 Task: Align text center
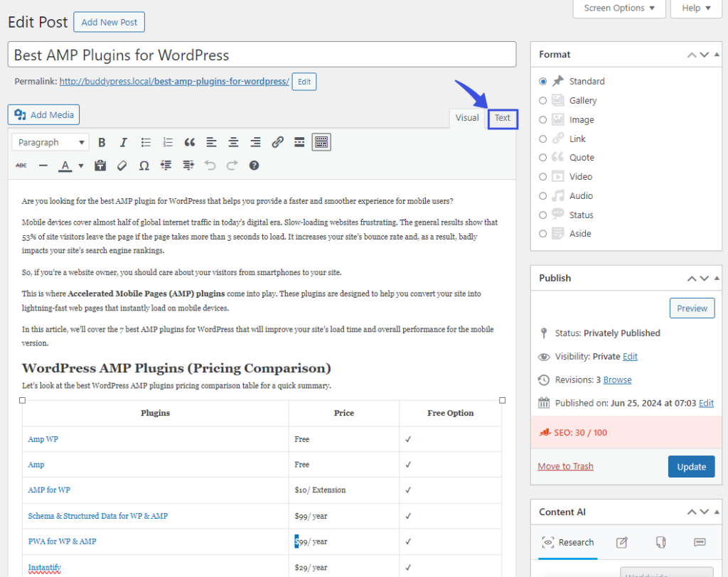[x=233, y=143]
